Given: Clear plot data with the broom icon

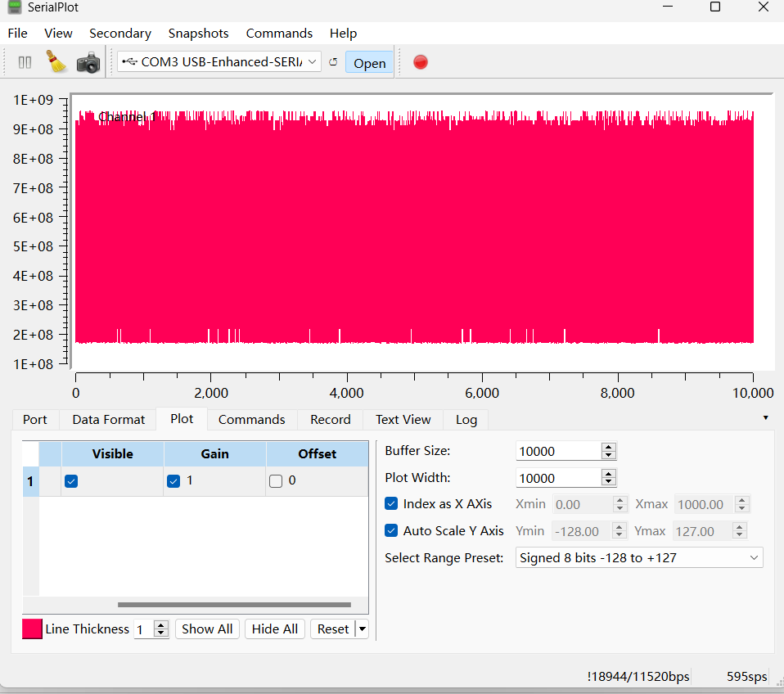Looking at the screenshot, I should 56,62.
